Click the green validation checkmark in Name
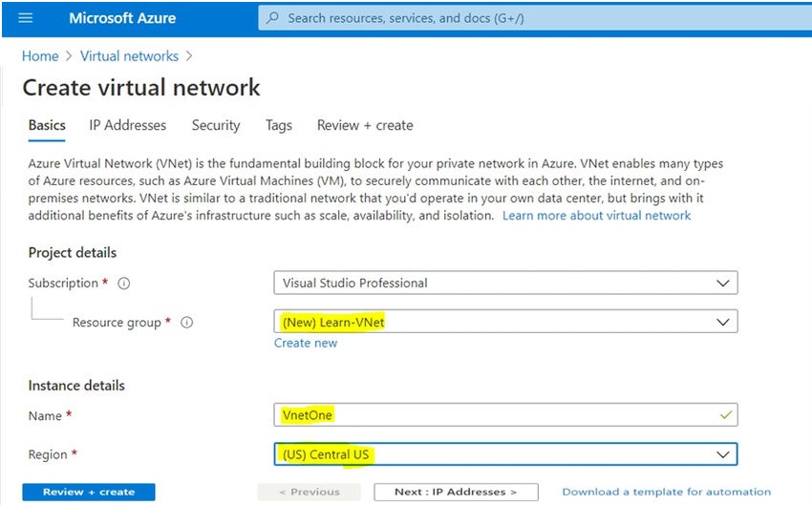This screenshot has height=505, width=812. (x=726, y=415)
